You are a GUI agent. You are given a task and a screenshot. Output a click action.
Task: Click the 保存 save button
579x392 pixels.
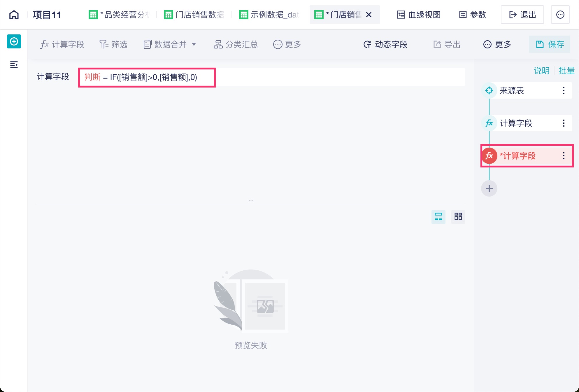(550, 44)
